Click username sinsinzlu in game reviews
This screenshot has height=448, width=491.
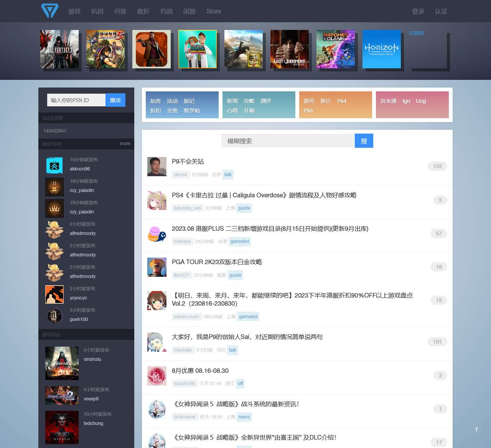(x=92, y=359)
